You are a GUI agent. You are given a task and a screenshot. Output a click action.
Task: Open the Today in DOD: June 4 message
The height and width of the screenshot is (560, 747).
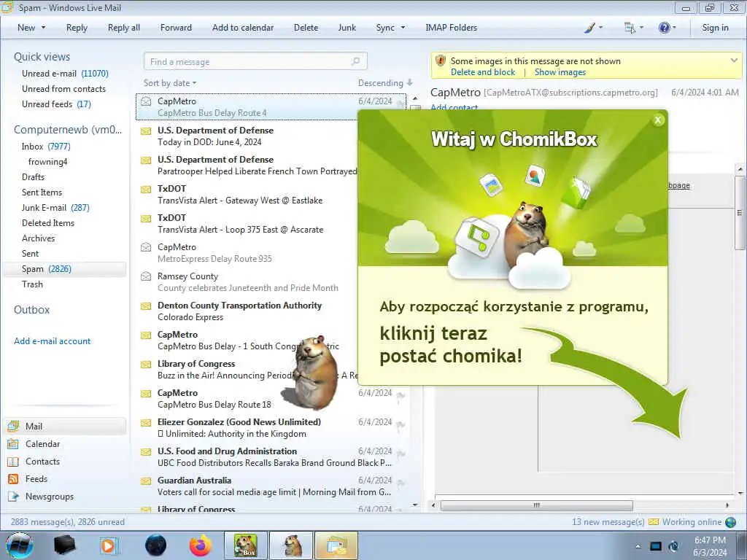[x=209, y=142]
